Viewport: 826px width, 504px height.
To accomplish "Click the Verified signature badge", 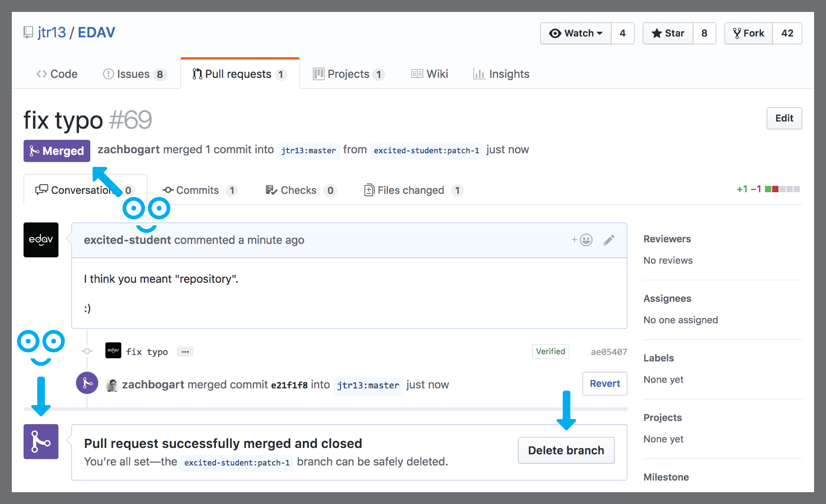I will tap(550, 352).
